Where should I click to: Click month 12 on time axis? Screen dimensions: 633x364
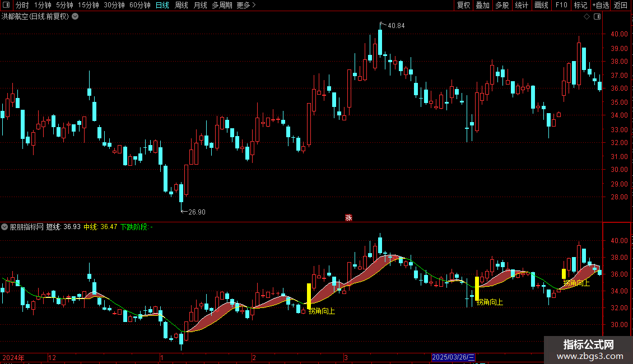pos(52,357)
